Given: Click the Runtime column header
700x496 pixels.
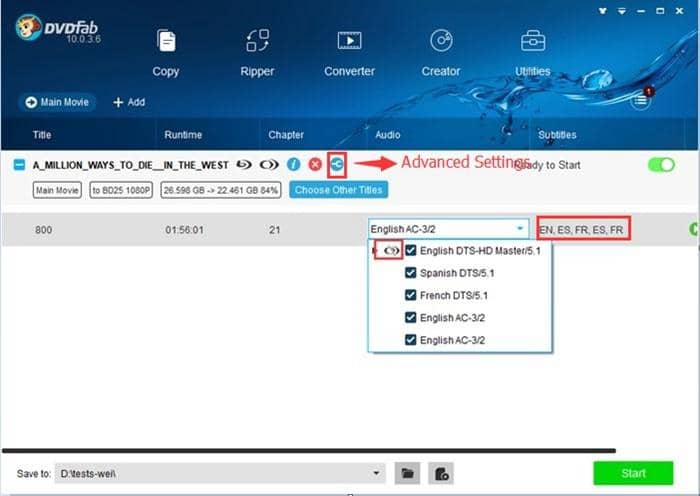Looking at the screenshot, I should click(183, 135).
